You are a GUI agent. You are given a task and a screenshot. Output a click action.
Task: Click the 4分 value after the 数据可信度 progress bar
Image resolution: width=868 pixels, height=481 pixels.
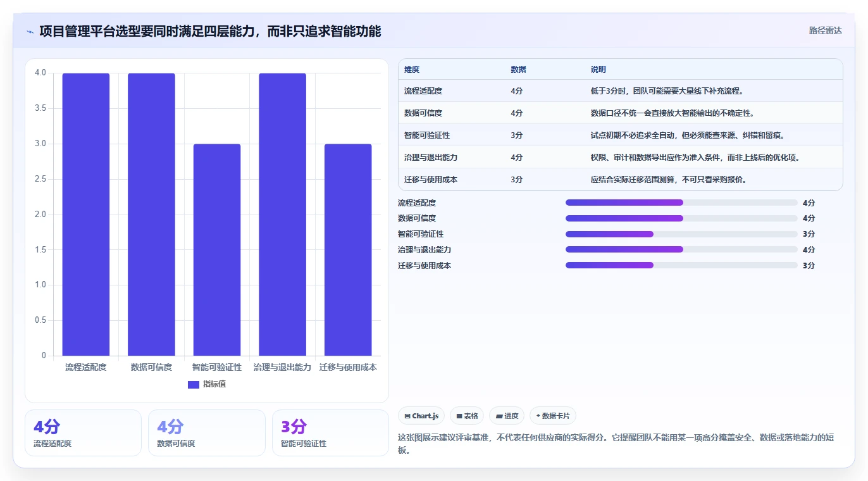point(809,219)
